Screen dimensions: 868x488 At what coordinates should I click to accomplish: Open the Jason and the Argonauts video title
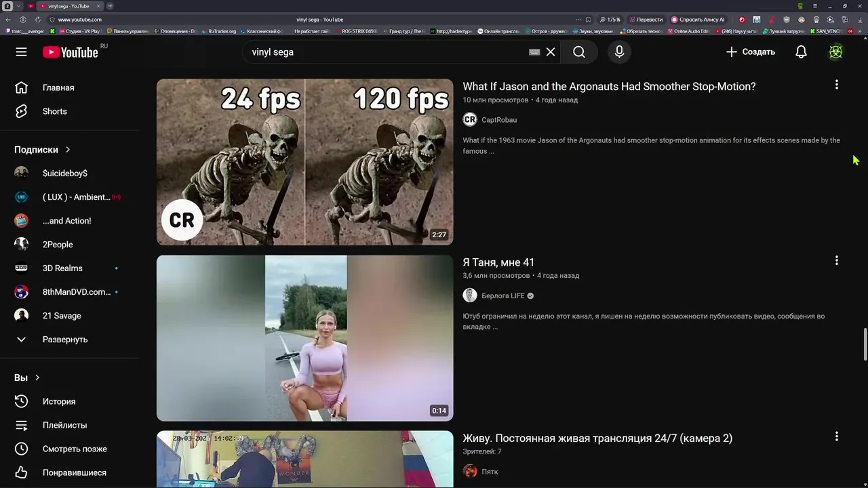(609, 87)
